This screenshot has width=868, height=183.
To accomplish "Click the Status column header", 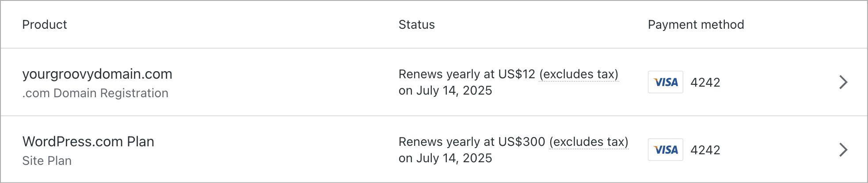I will [x=416, y=25].
